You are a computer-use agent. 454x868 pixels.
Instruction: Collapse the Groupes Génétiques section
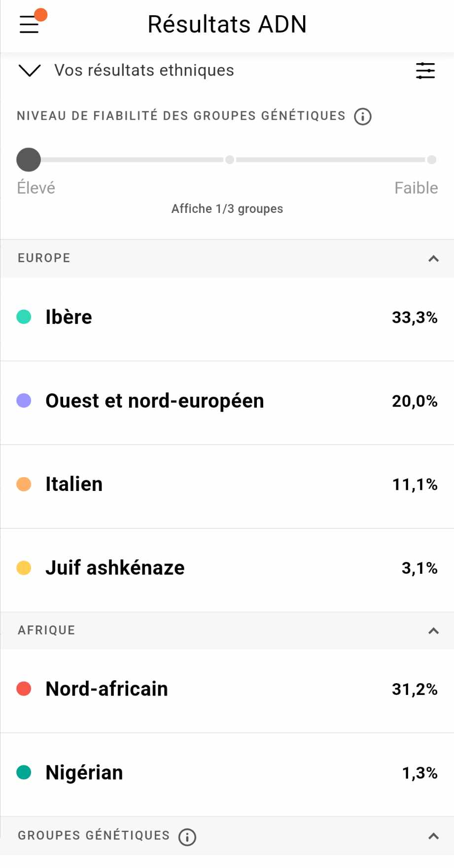(x=433, y=836)
